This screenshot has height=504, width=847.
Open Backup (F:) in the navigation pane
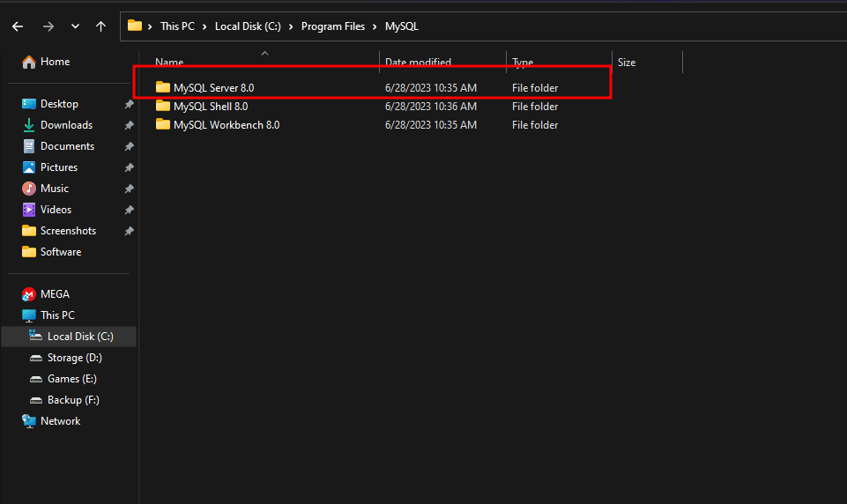tap(73, 400)
